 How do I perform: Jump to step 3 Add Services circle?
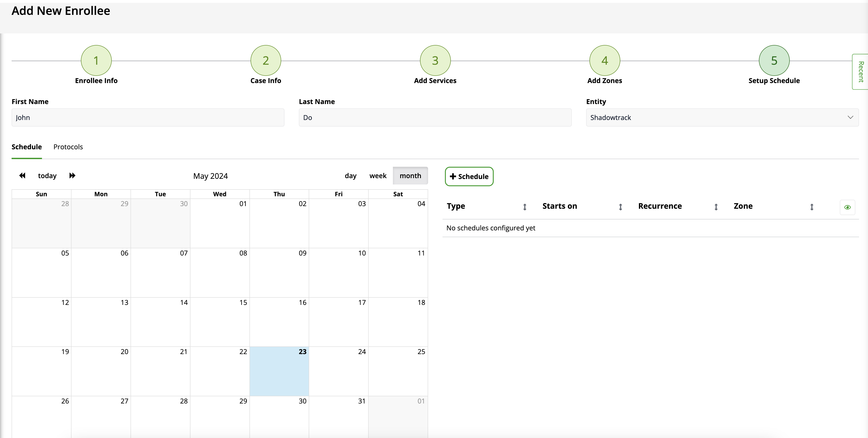[x=435, y=61]
